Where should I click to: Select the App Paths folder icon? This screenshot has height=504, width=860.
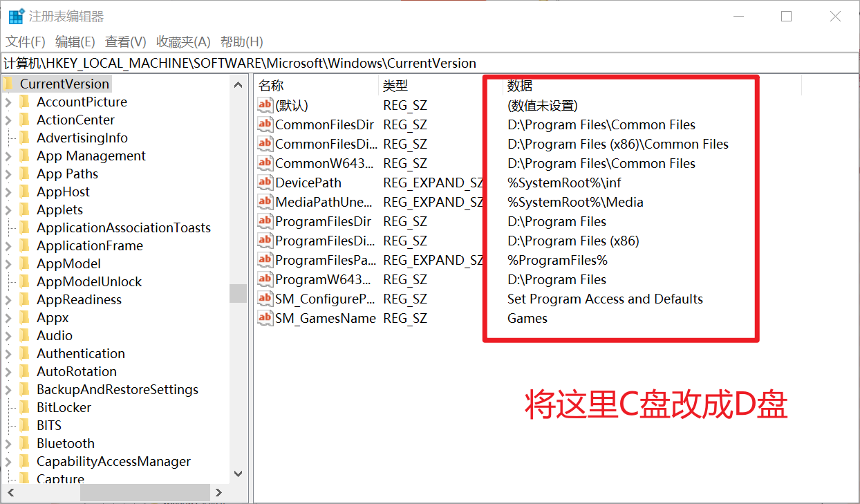[x=25, y=174]
